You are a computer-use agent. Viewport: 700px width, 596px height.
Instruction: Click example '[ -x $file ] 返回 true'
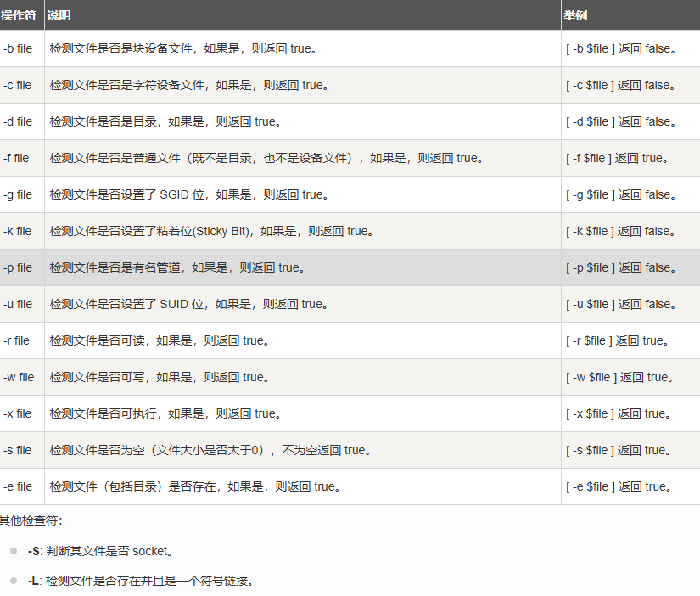619,413
